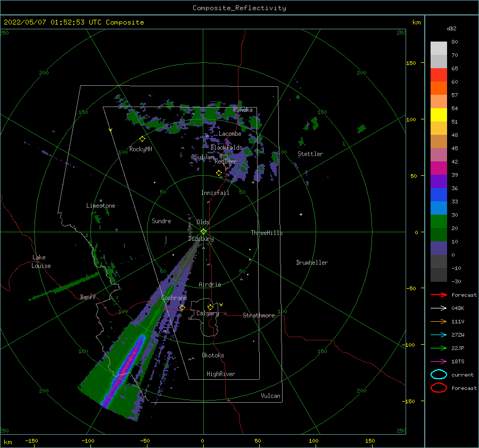Click the Lake Louise label
The width and height of the screenshot is (479, 448).
tap(41, 262)
